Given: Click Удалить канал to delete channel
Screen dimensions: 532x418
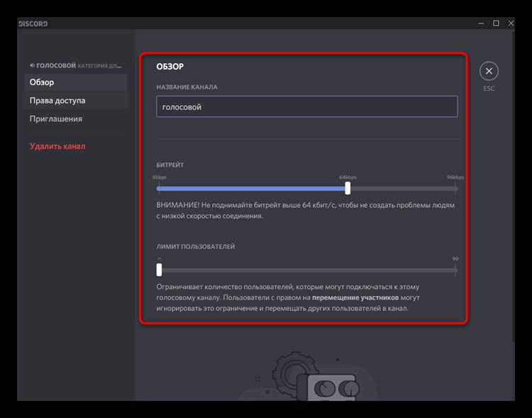Looking at the screenshot, I should (57, 146).
